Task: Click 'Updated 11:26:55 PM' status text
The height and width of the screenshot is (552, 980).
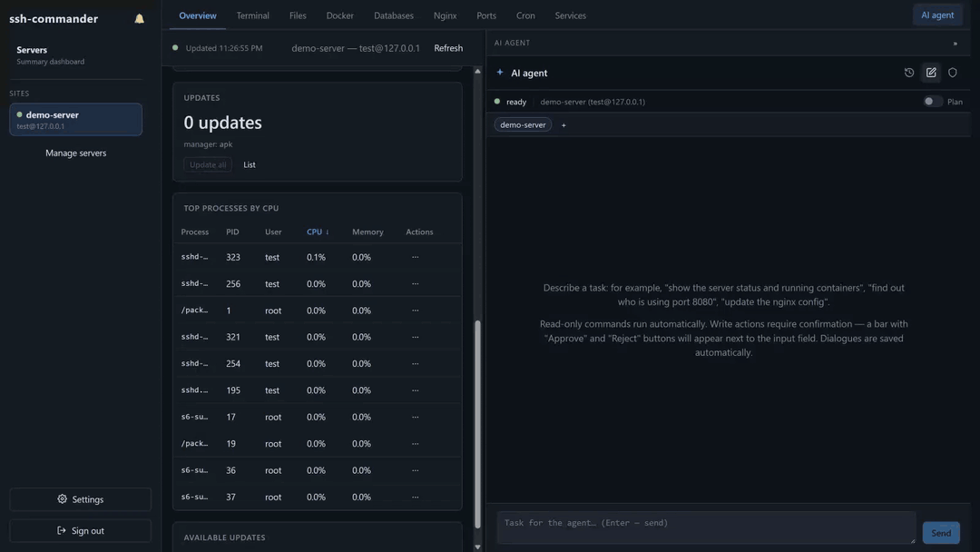Action: click(224, 48)
